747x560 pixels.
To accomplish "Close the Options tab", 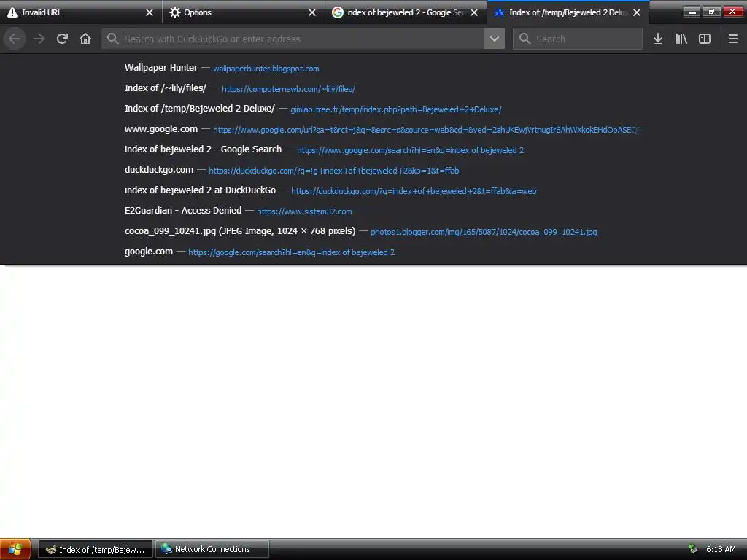I will click(x=312, y=12).
